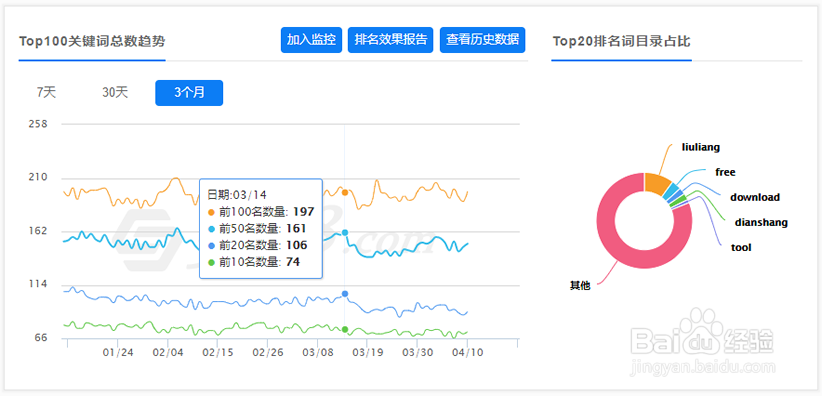Click the orange 前100名 data point on 03/14
The image size is (822, 396).
click(345, 192)
